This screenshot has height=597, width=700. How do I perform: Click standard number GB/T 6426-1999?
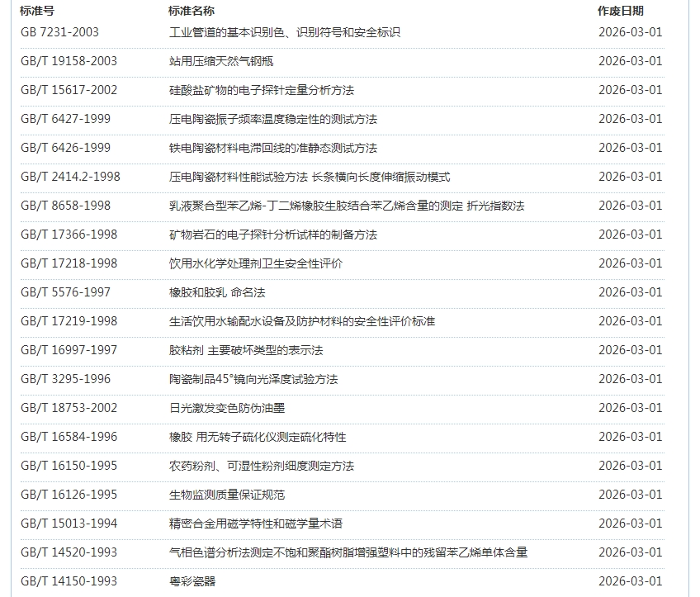coord(65,148)
